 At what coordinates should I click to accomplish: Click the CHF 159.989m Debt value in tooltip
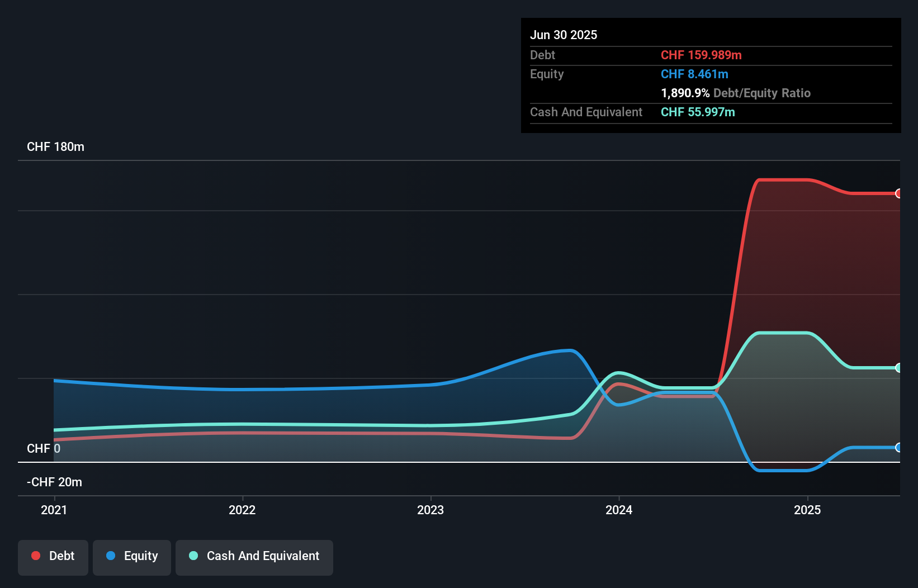(701, 55)
